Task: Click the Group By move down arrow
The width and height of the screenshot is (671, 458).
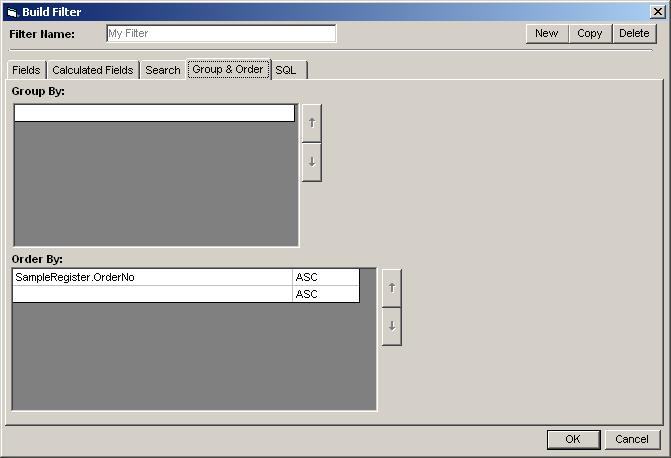Action: click(x=311, y=162)
